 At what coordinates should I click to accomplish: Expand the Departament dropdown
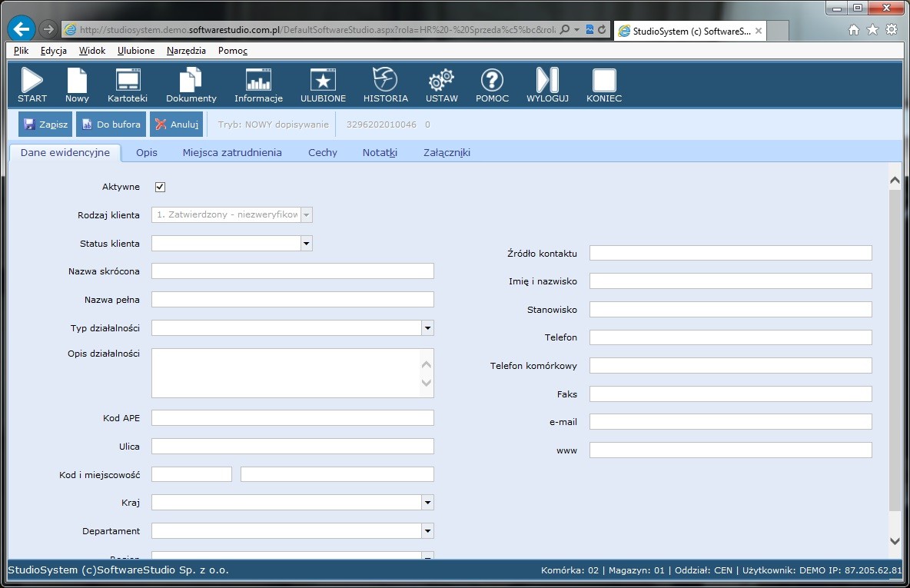[x=428, y=530]
